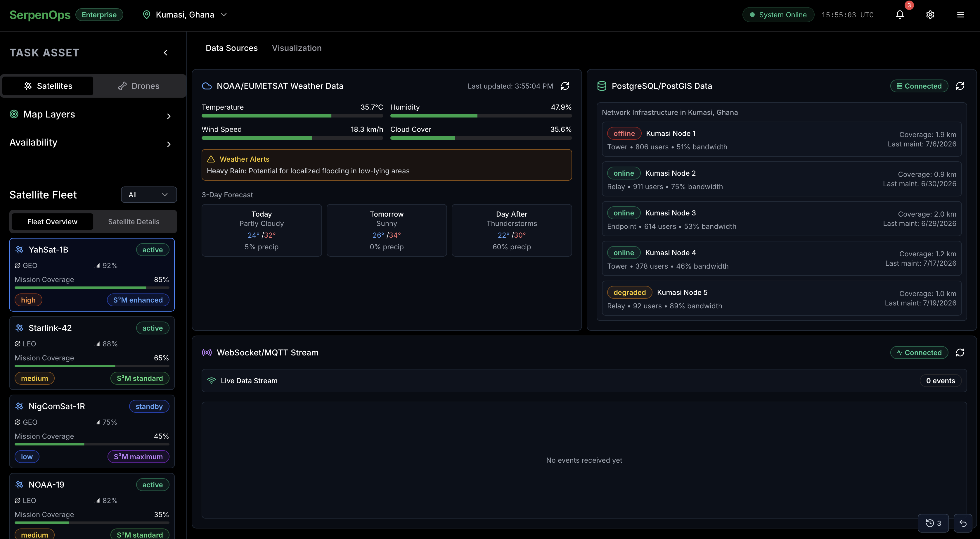Viewport: 980px width, 539px height.
Task: Select the Starlink-42 satellite card
Action: click(92, 353)
